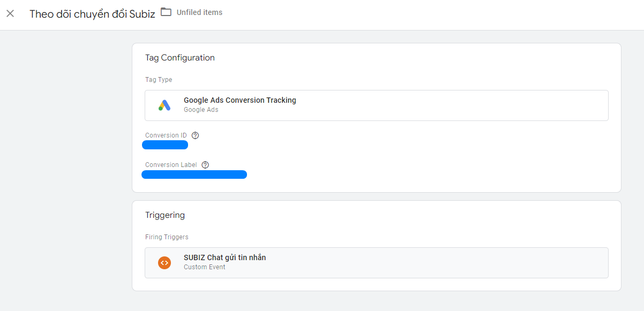This screenshot has width=644, height=311.
Task: Open the Unfiled items folder link
Action: (199, 12)
